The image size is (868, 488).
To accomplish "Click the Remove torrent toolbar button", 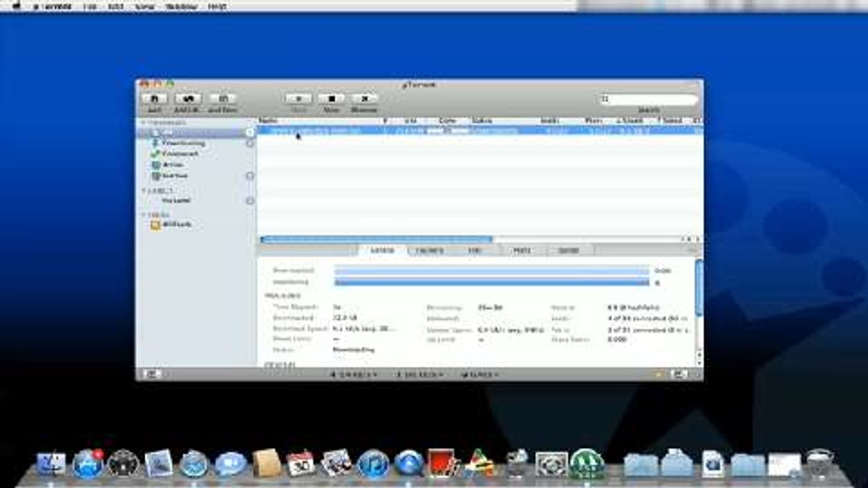I will coord(364,98).
